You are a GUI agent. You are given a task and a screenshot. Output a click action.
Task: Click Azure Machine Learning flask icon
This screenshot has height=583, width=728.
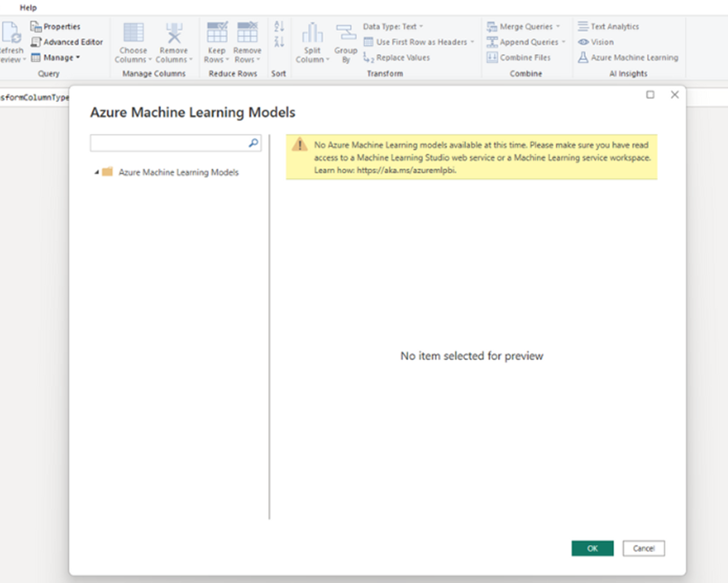[583, 57]
